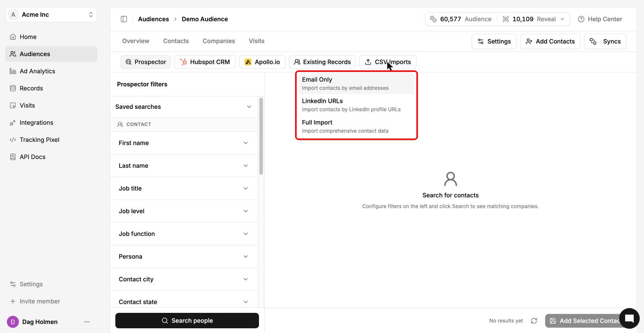Expand the Job title filter
Image resolution: width=644 pixels, height=333 pixels.
point(184,188)
